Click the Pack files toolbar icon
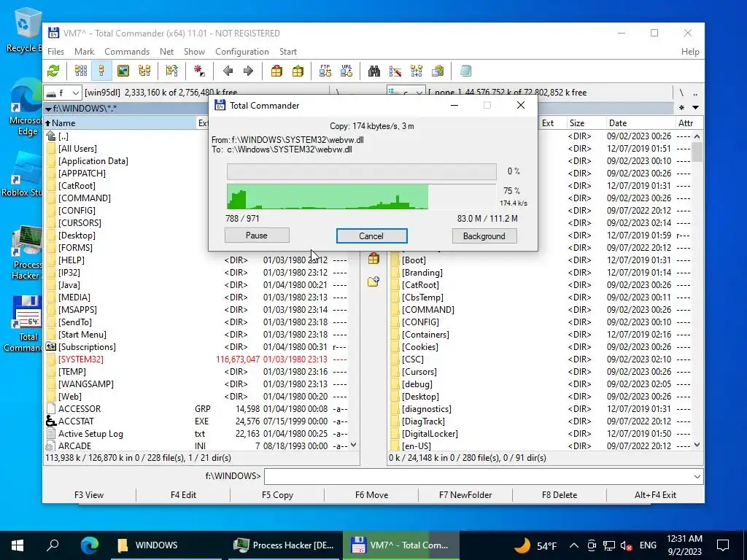This screenshot has height=560, width=747. tap(276, 71)
